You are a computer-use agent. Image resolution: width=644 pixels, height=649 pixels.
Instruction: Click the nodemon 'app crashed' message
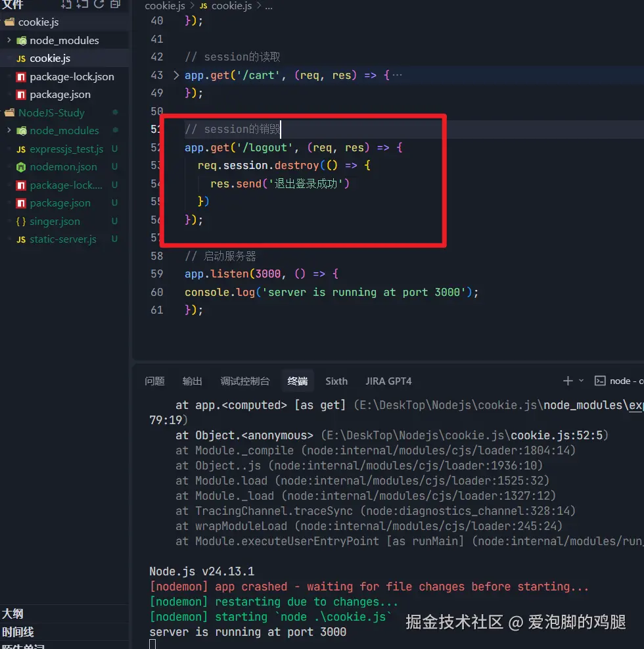(369, 587)
